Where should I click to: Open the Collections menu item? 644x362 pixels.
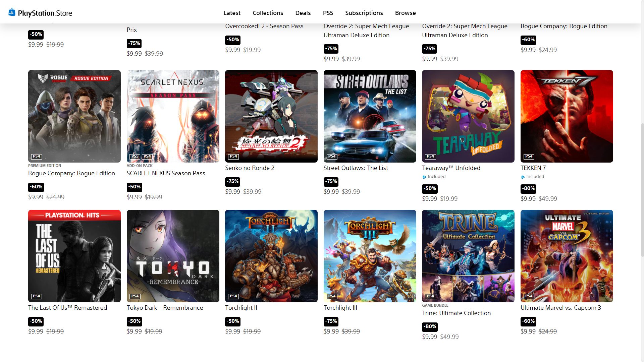pos(268,13)
